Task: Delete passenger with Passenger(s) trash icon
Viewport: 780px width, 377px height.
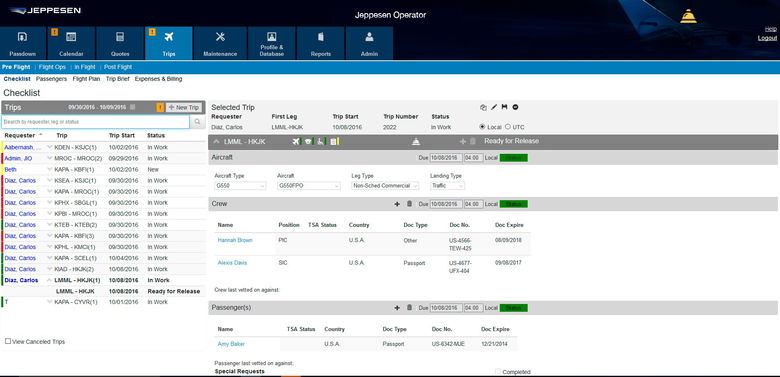Action: pyautogui.click(x=409, y=308)
